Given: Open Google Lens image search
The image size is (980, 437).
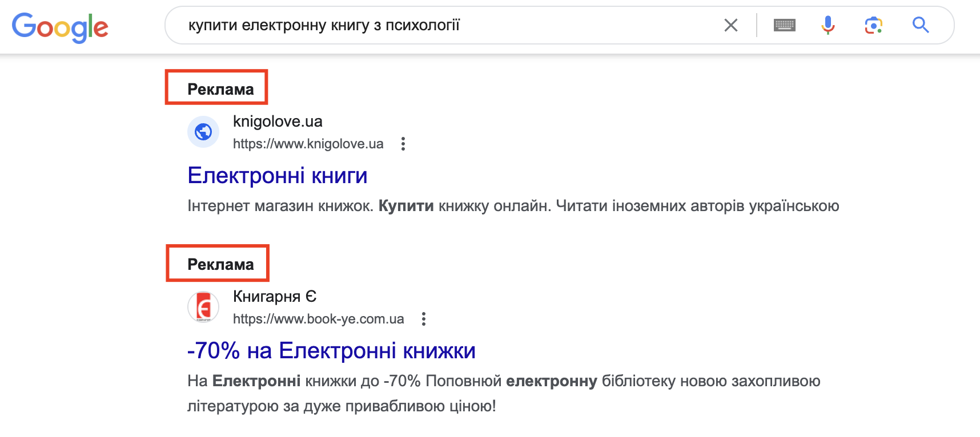Looking at the screenshot, I should coord(874,25).
